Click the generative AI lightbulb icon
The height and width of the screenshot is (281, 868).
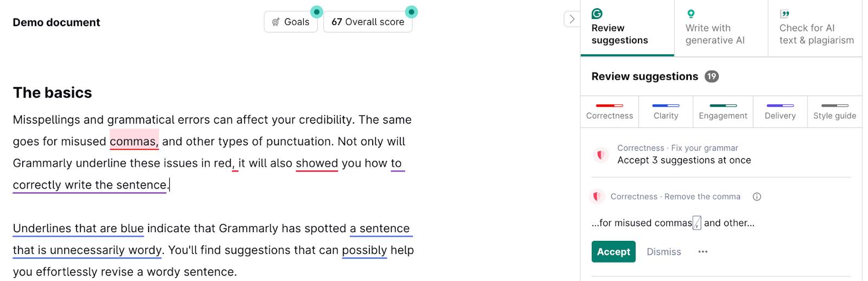pos(691,14)
